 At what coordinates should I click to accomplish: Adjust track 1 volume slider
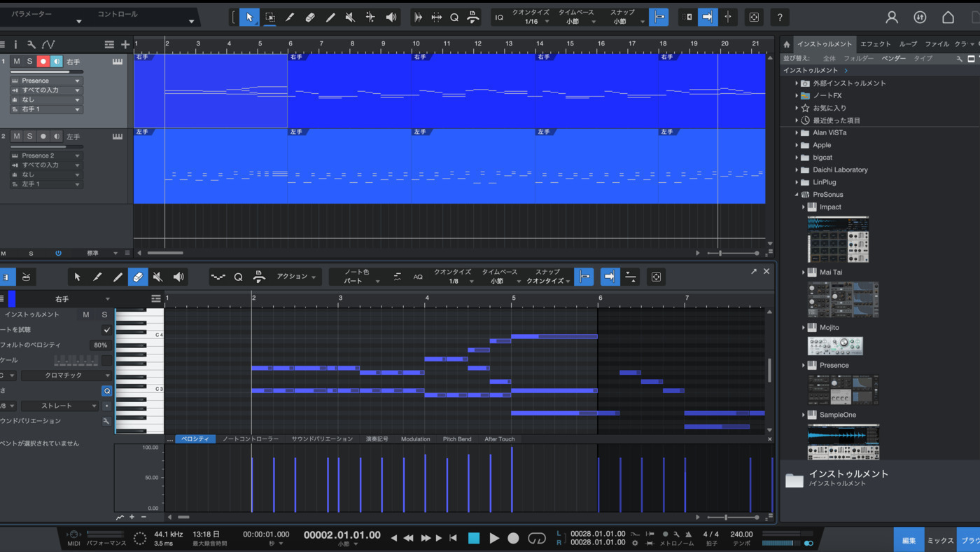pos(46,71)
